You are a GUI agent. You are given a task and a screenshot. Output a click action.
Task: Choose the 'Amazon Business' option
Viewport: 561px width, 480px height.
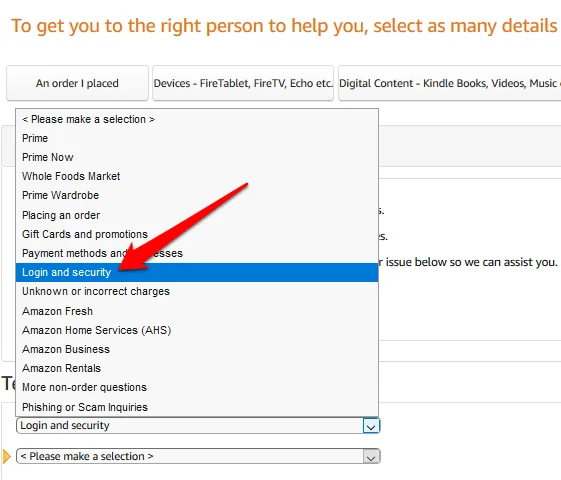pyautogui.click(x=197, y=349)
